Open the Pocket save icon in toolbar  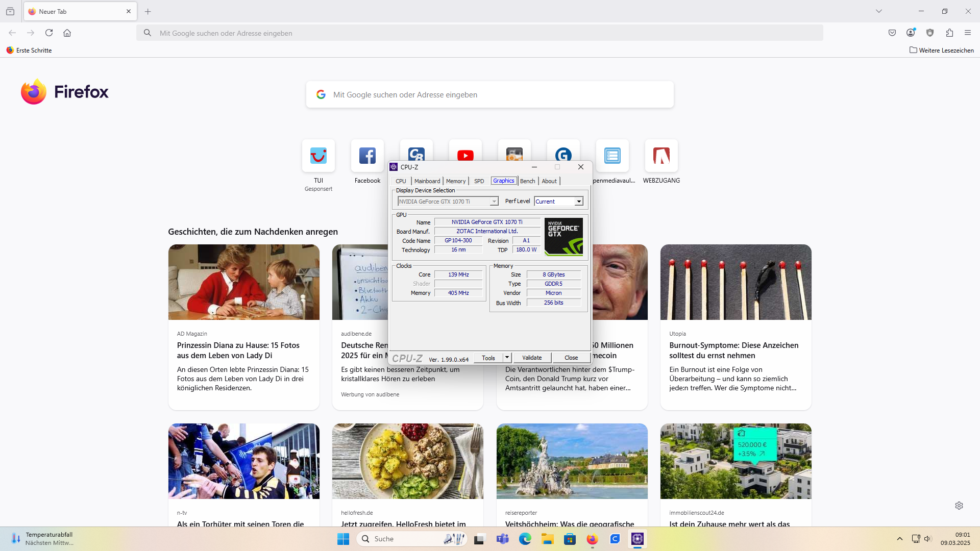pos(892,33)
